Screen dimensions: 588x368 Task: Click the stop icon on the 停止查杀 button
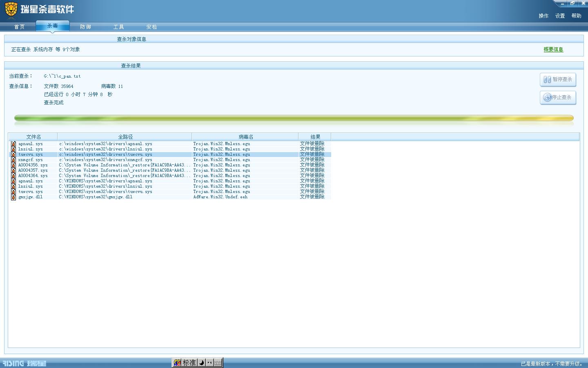point(547,97)
